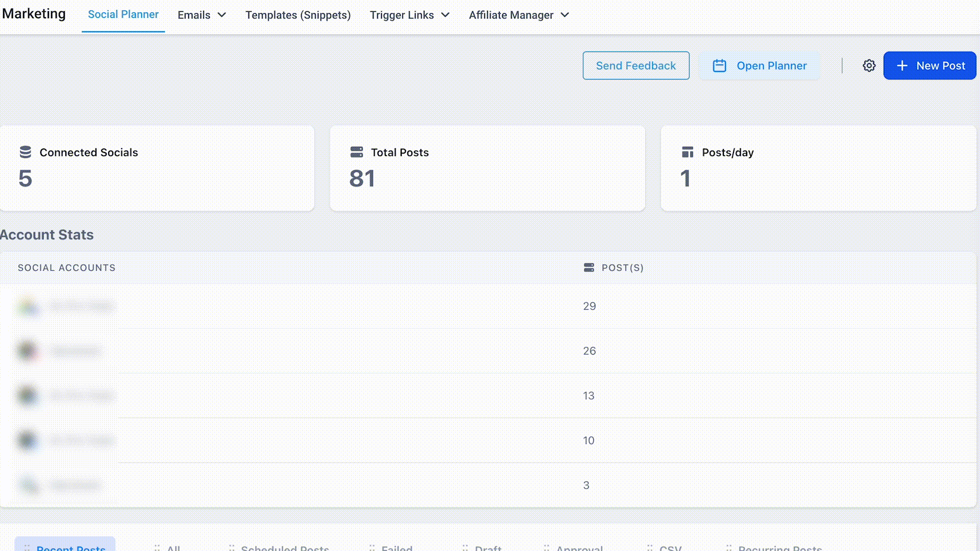Image resolution: width=980 pixels, height=551 pixels.
Task: Switch to the Social Planner tab
Action: click(123, 15)
